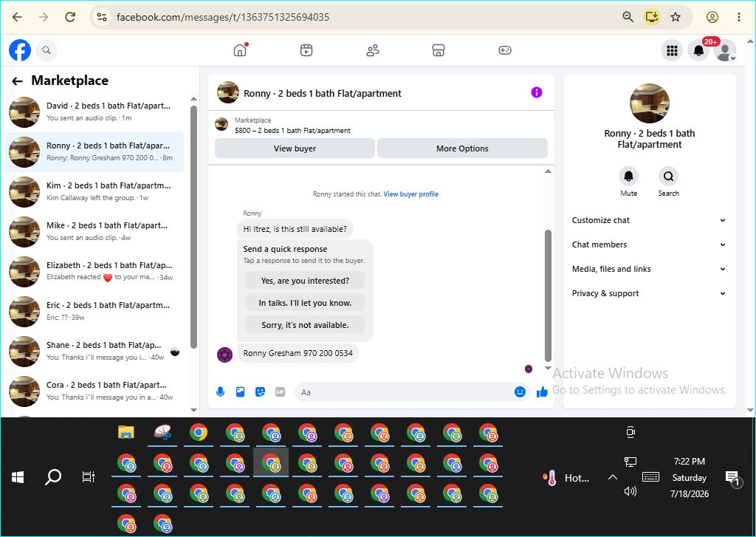
Task: Record a voice clip with microphone icon
Action: pyautogui.click(x=220, y=391)
